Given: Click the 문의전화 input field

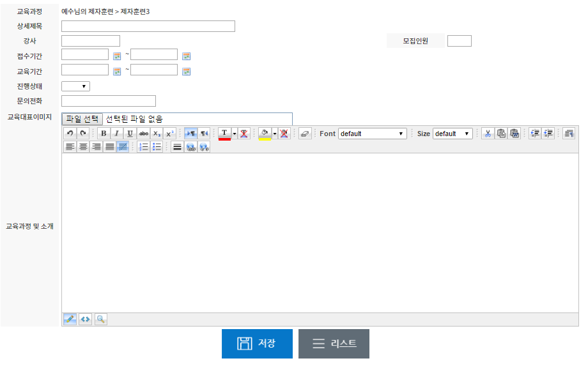Looking at the screenshot, I should [x=109, y=101].
